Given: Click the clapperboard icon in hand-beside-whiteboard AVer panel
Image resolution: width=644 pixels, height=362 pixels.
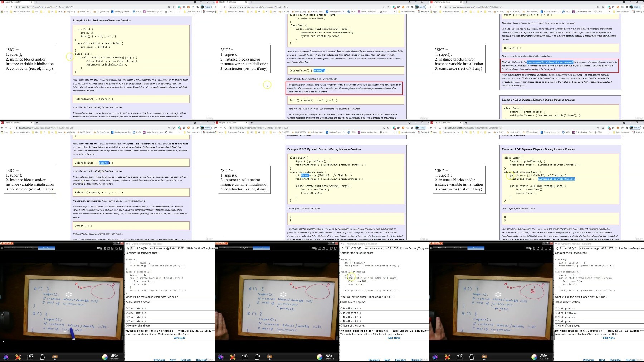Looking at the screenshot, I should 245,357.
